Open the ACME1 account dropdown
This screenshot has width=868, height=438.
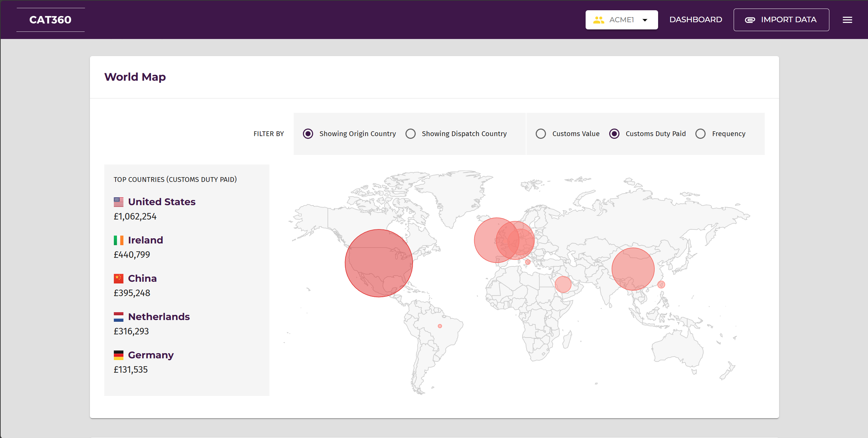pos(645,20)
